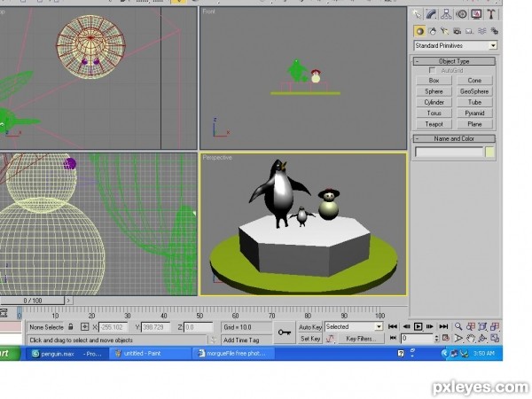Select the Helpers category icon
532x399 pixels.
470,31
